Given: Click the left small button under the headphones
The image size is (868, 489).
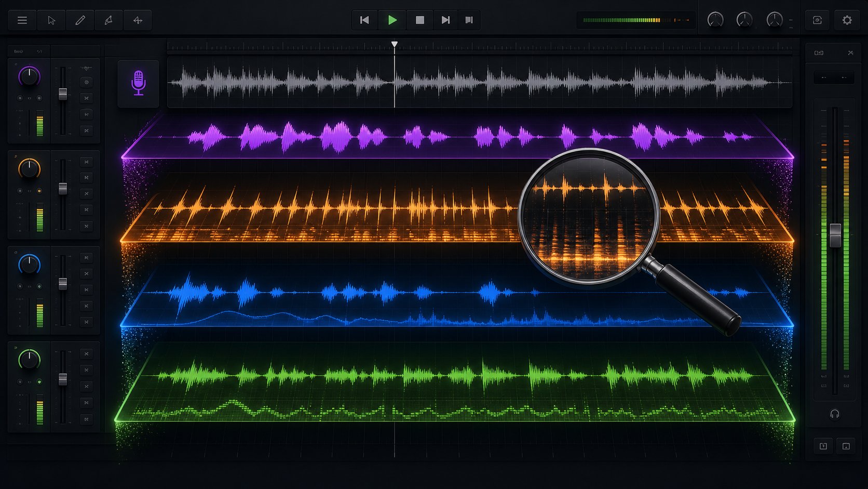Looking at the screenshot, I should point(823,446).
